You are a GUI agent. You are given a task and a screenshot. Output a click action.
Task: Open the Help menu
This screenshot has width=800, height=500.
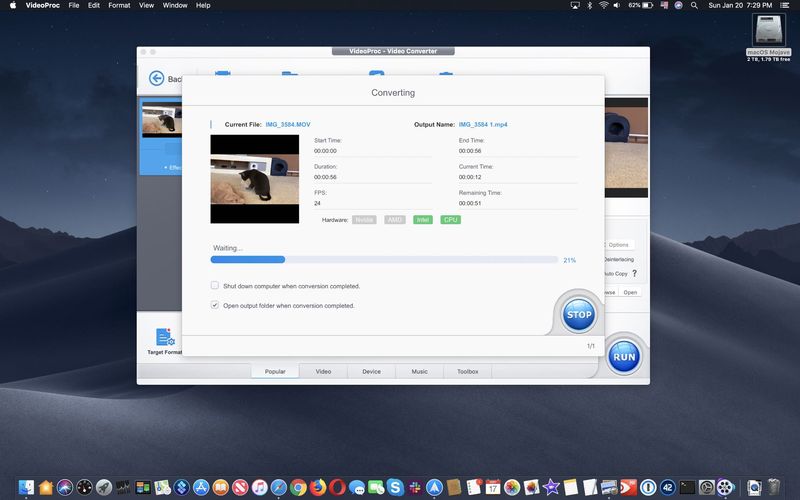203,5
